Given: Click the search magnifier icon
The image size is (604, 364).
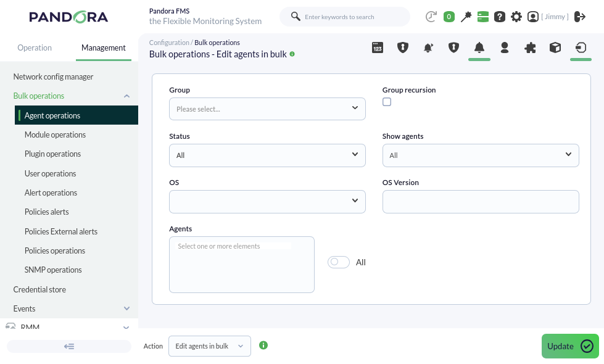Looking at the screenshot, I should [296, 16].
